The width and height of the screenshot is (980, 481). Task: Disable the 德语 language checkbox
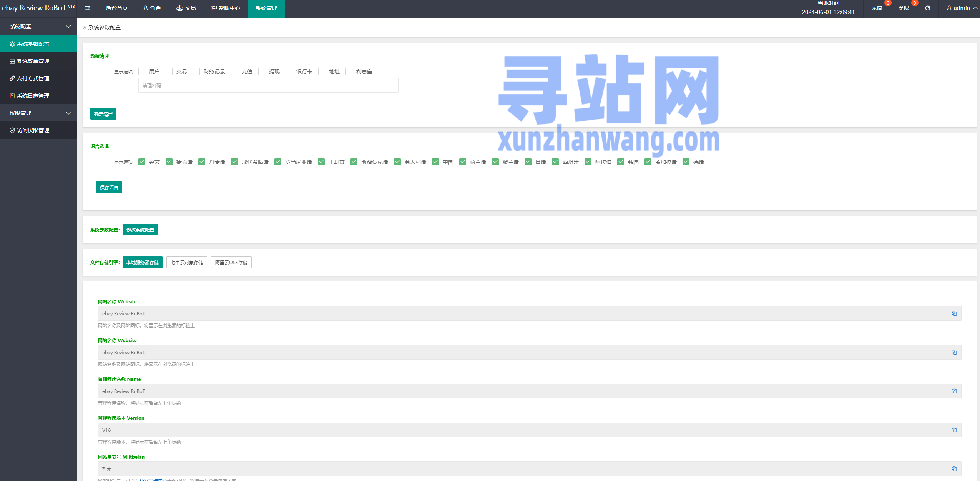pos(686,162)
